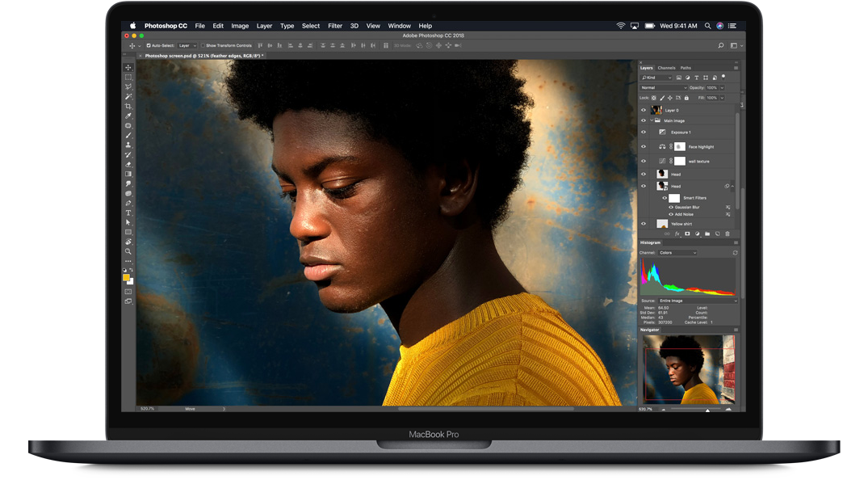
Task: Open the Source Entire Image dropdown
Action: [x=698, y=301]
